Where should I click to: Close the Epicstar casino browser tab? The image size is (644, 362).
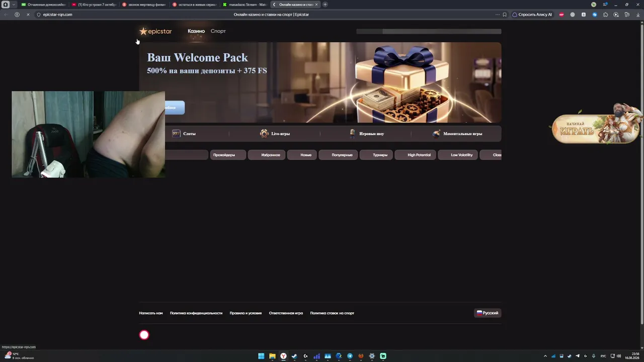(x=316, y=5)
